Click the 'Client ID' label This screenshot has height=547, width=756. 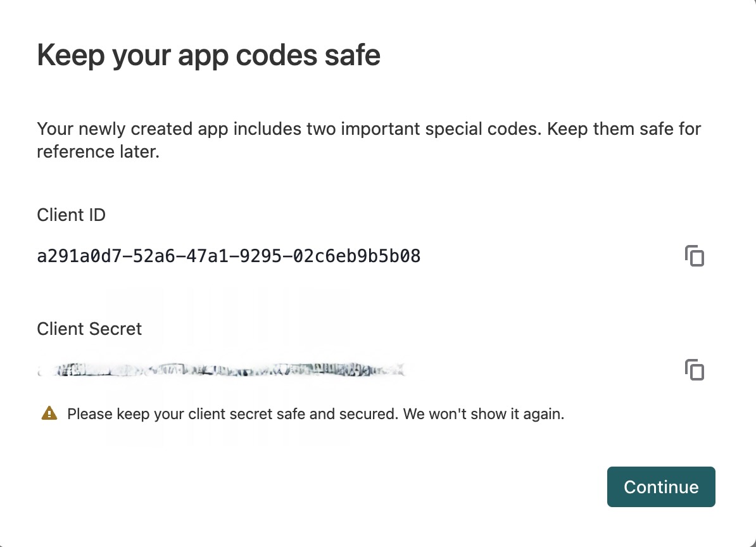[72, 215]
